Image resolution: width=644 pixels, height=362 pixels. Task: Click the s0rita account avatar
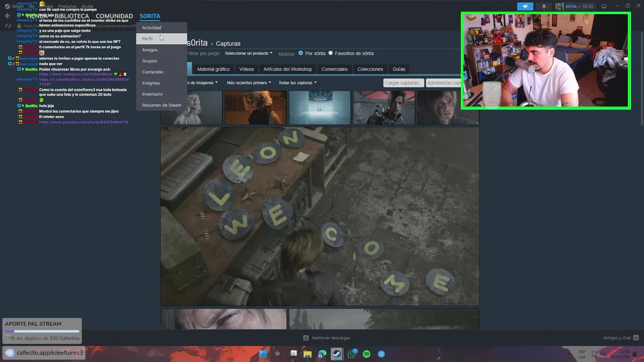(559, 7)
